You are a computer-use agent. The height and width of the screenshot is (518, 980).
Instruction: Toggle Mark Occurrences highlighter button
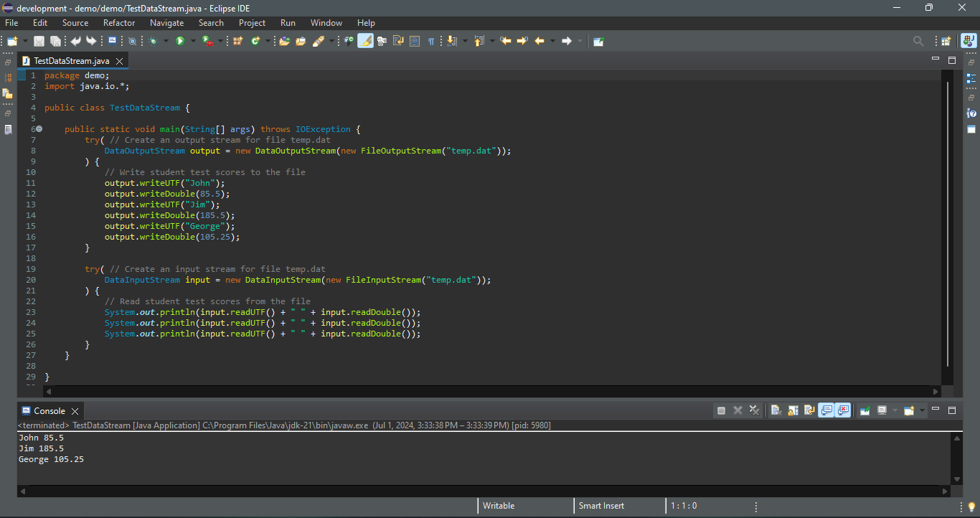coord(365,41)
